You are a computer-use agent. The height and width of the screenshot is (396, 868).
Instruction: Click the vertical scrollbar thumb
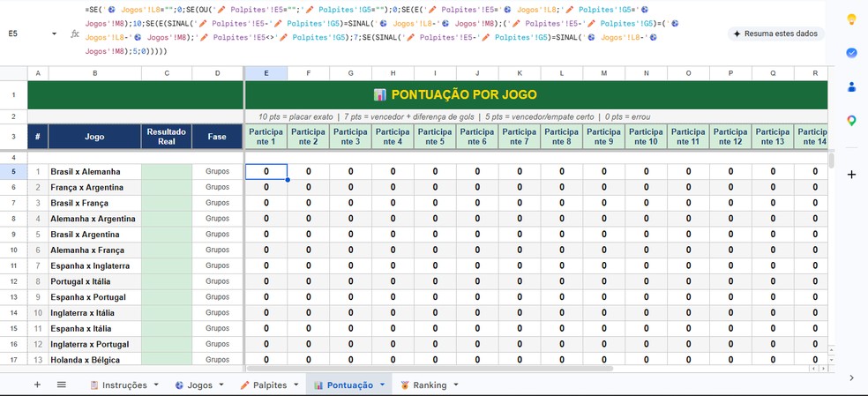(831, 161)
